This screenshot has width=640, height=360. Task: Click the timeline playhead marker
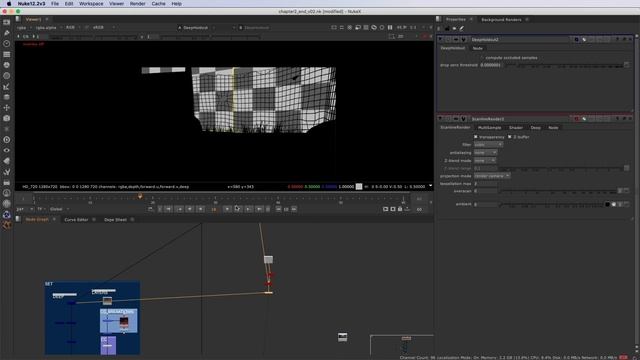coord(140,197)
